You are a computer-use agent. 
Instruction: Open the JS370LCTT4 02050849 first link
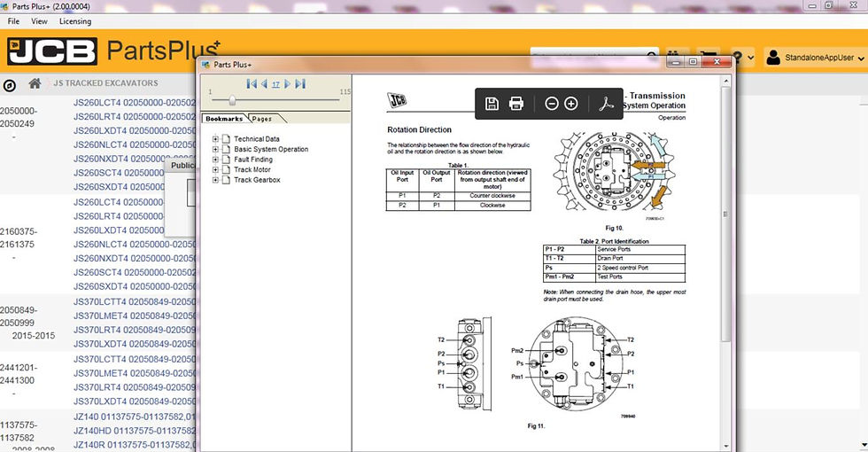pos(135,302)
